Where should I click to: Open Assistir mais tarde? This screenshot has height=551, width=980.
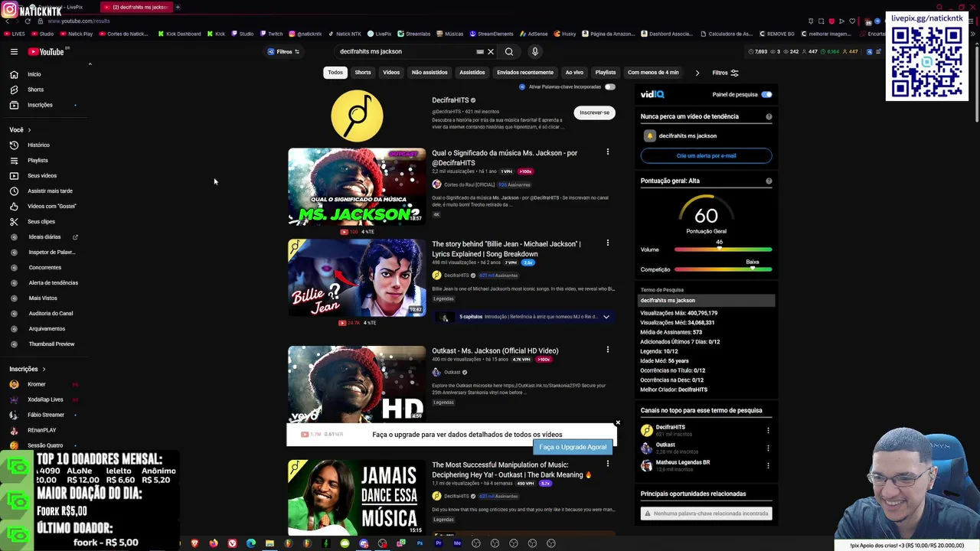[50, 191]
